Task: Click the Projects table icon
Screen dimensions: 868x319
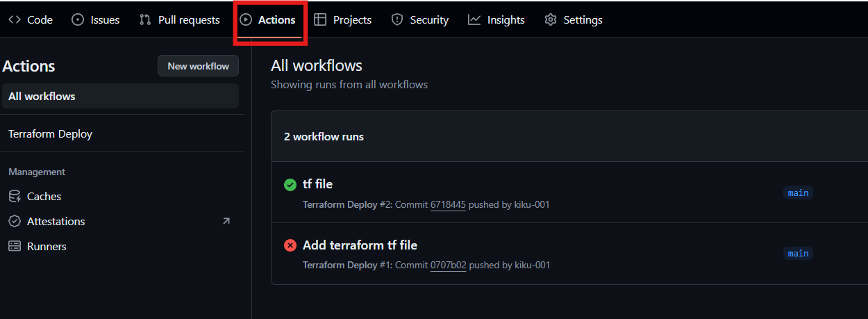Action: tap(320, 20)
